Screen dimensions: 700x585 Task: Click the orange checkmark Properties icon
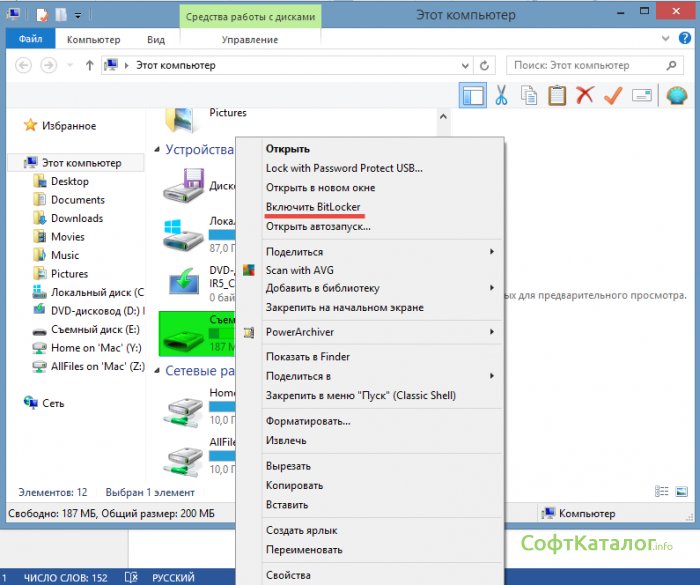613,96
